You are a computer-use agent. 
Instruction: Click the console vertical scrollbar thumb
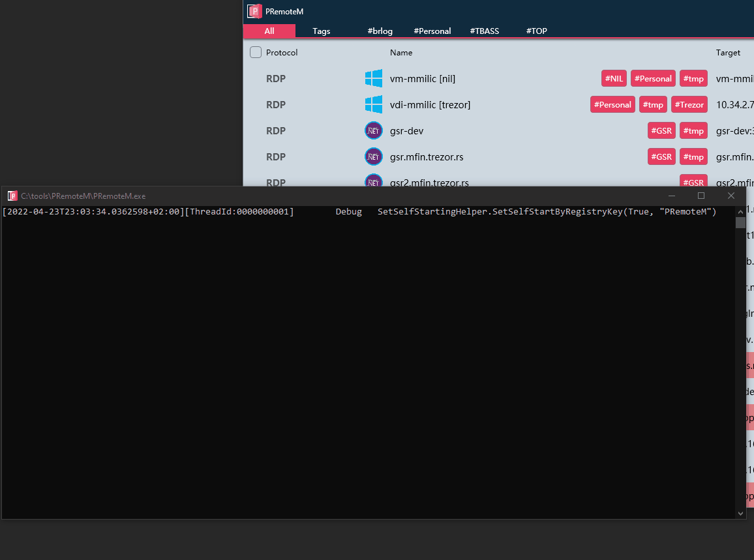pos(740,222)
